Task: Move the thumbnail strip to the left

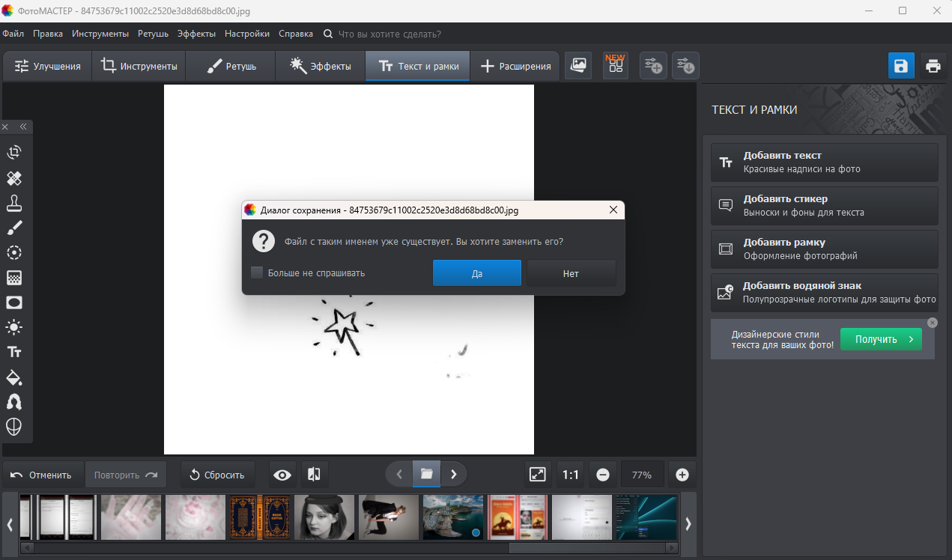Action: [x=10, y=524]
